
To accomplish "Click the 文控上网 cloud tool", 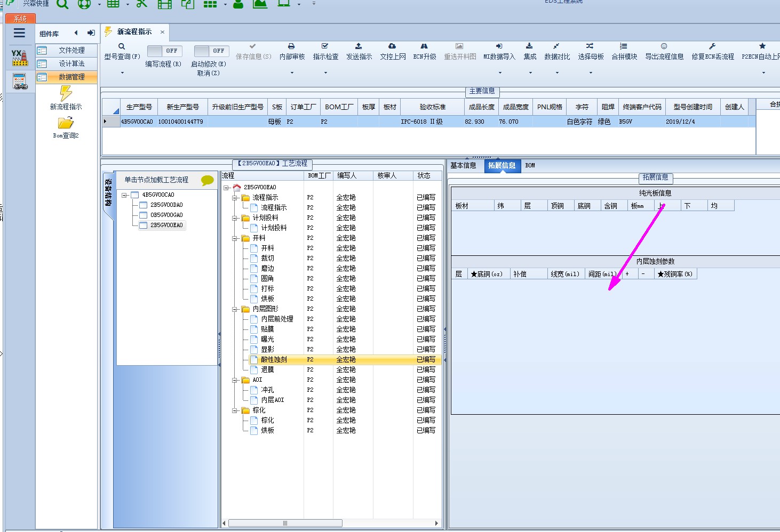I will click(x=393, y=52).
